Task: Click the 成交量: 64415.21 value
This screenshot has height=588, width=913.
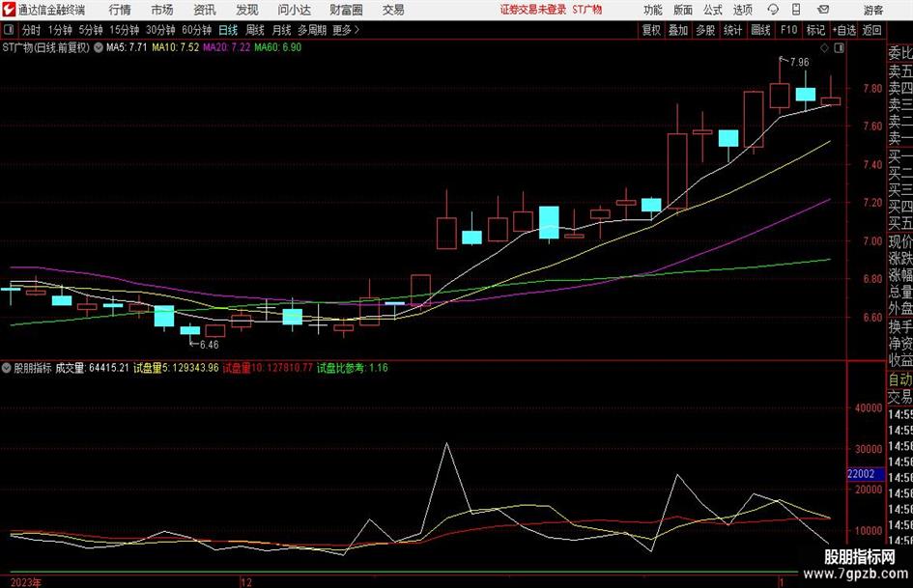Action: (x=92, y=368)
